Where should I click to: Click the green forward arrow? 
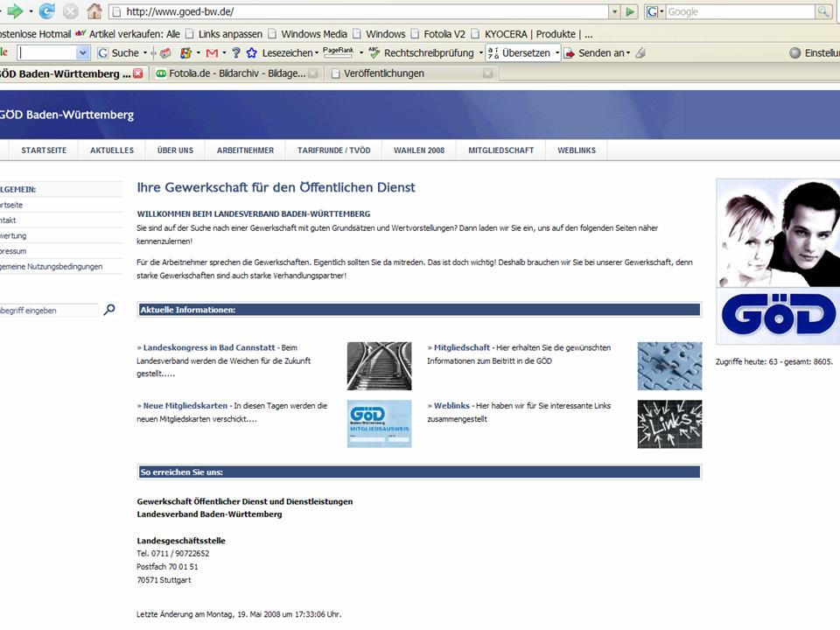tap(15, 11)
